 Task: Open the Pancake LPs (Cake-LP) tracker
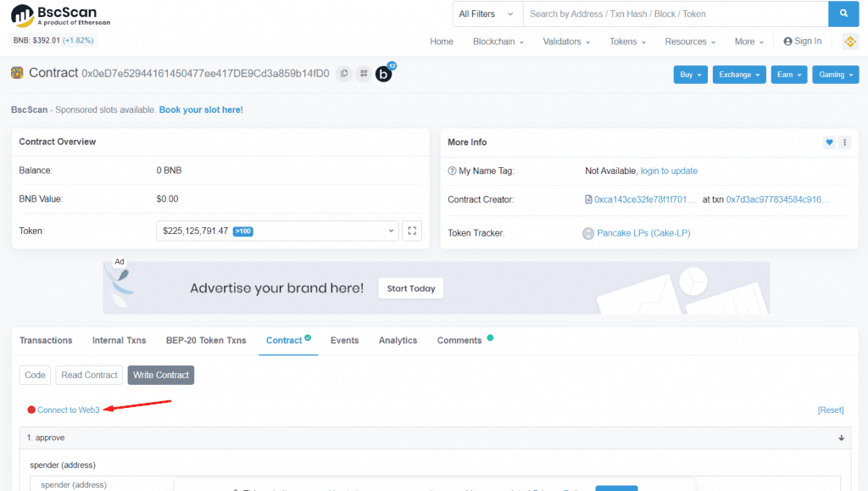[x=643, y=233]
